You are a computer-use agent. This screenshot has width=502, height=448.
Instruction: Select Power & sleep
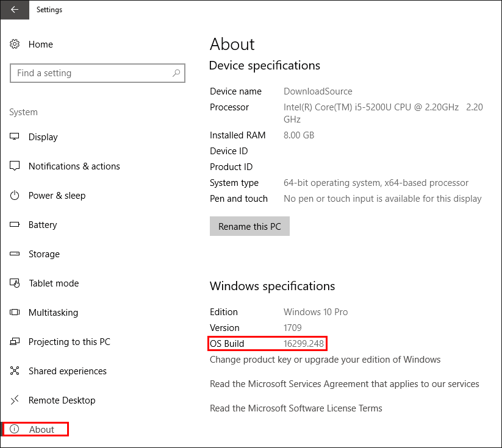coord(57,196)
